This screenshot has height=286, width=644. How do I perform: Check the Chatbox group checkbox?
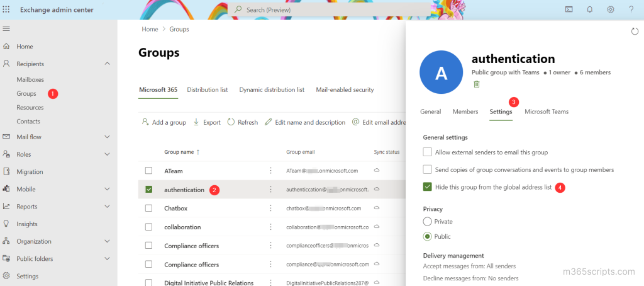(148, 209)
